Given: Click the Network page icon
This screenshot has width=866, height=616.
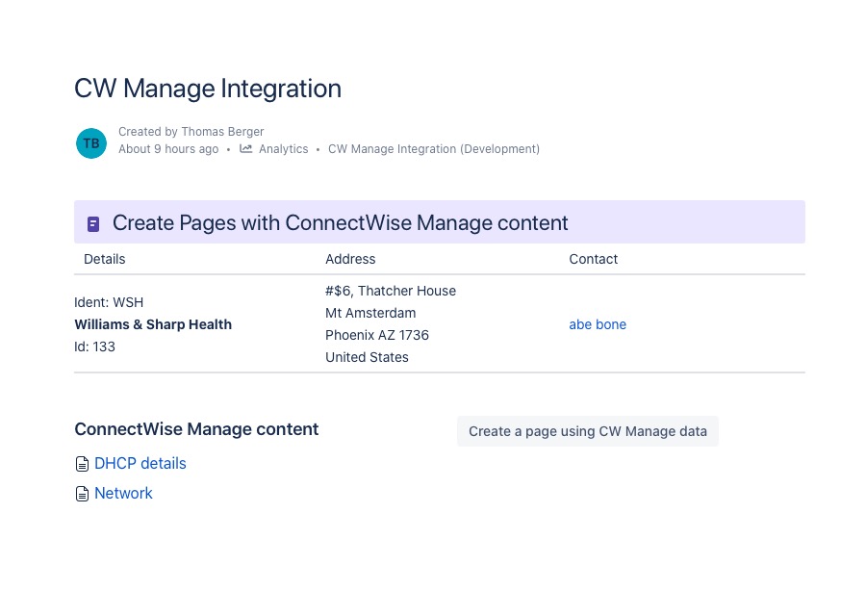Looking at the screenshot, I should (82, 494).
